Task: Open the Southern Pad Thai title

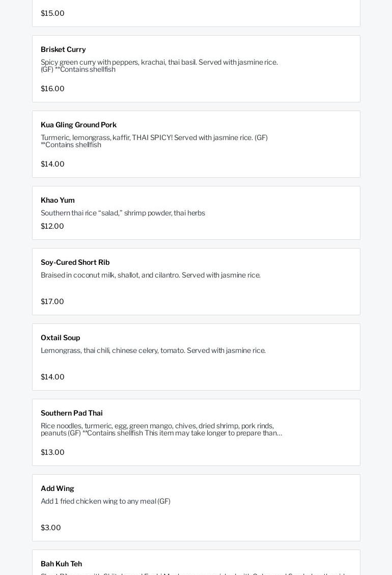Action: (71, 413)
